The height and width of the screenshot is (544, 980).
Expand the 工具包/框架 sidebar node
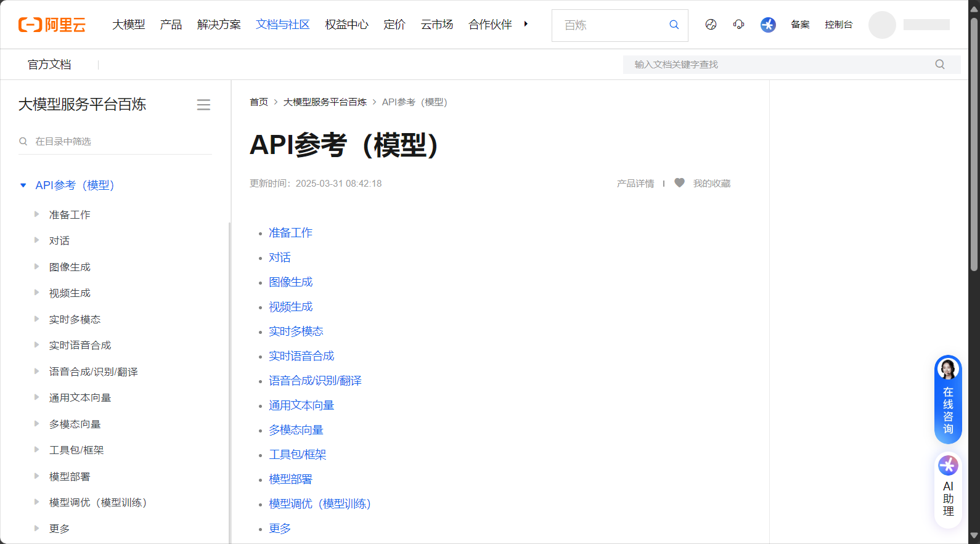[36, 450]
